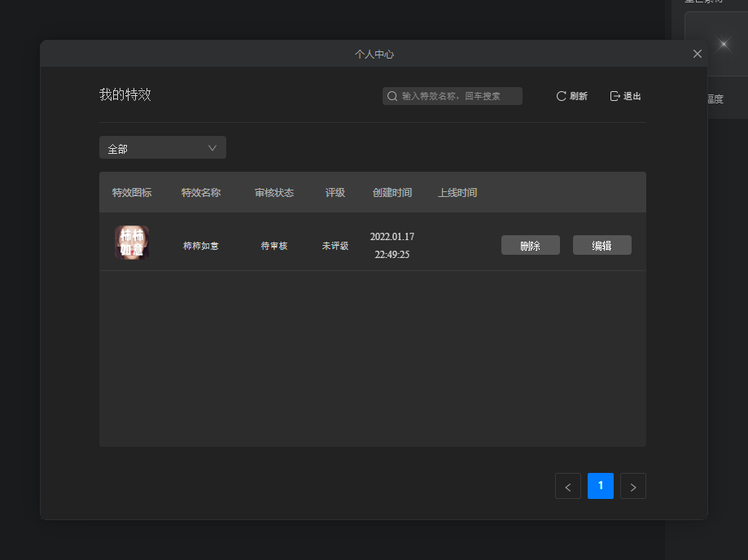
Task: Click the 柿柿如意 effect icon thumbnail
Action: 131,243
